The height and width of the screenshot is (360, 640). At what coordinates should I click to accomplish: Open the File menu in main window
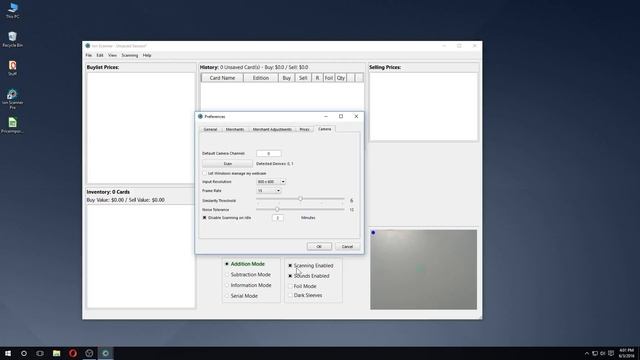[x=89, y=55]
